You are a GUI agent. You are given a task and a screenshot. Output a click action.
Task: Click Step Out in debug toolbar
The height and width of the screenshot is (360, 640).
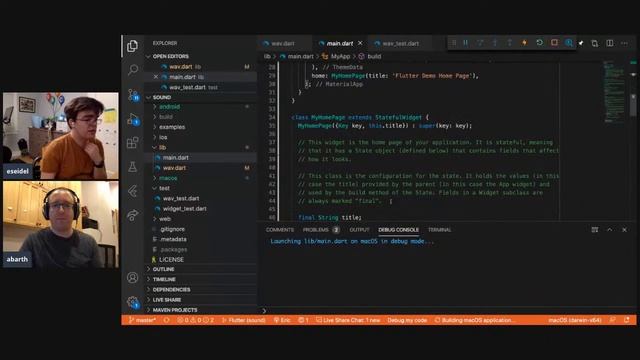509,43
